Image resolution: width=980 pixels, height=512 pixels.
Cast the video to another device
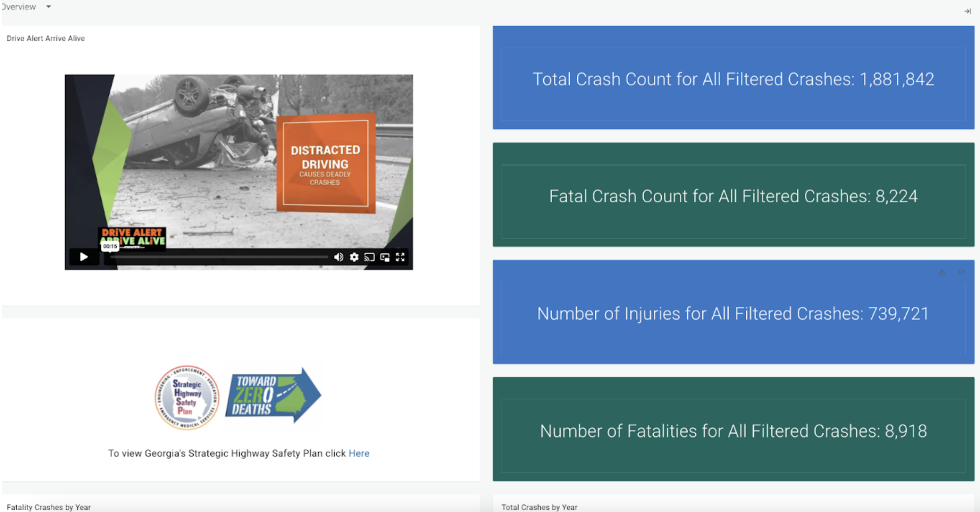(369, 257)
